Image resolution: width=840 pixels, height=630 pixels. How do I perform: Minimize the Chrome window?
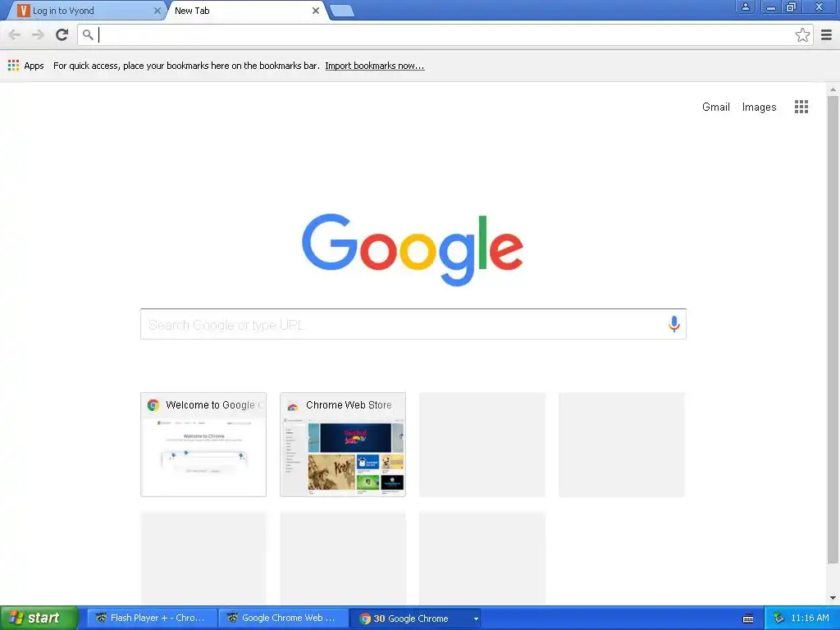coord(770,7)
